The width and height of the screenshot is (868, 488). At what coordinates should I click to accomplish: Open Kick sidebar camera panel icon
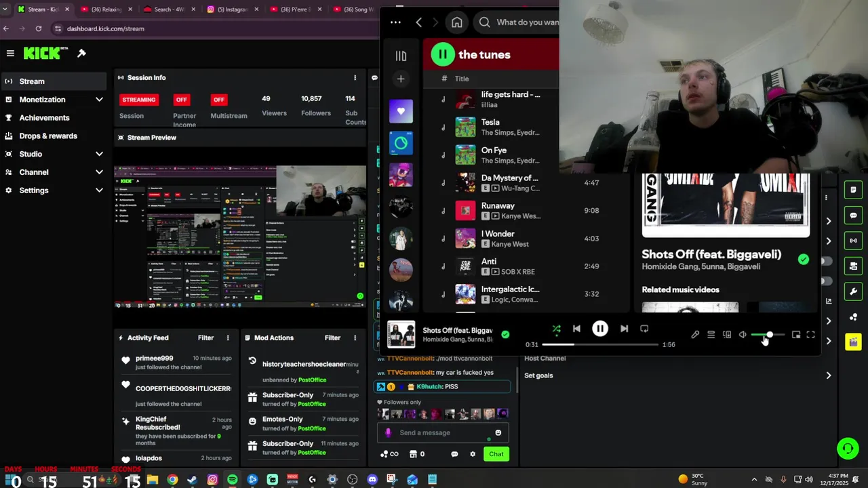[x=853, y=266]
